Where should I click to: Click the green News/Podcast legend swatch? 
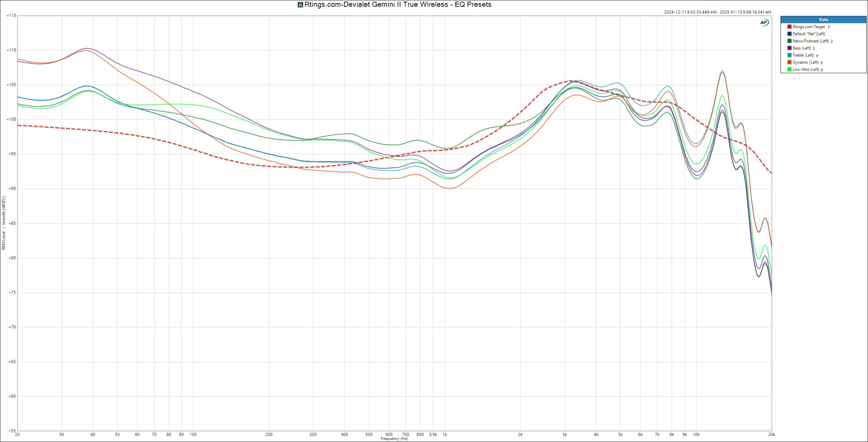pyautogui.click(x=789, y=41)
